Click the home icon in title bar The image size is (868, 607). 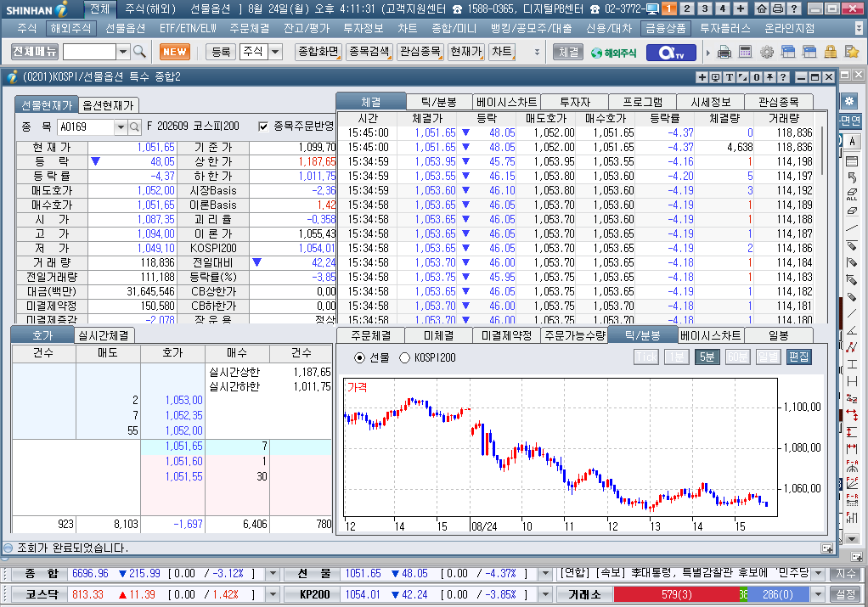[x=763, y=8]
